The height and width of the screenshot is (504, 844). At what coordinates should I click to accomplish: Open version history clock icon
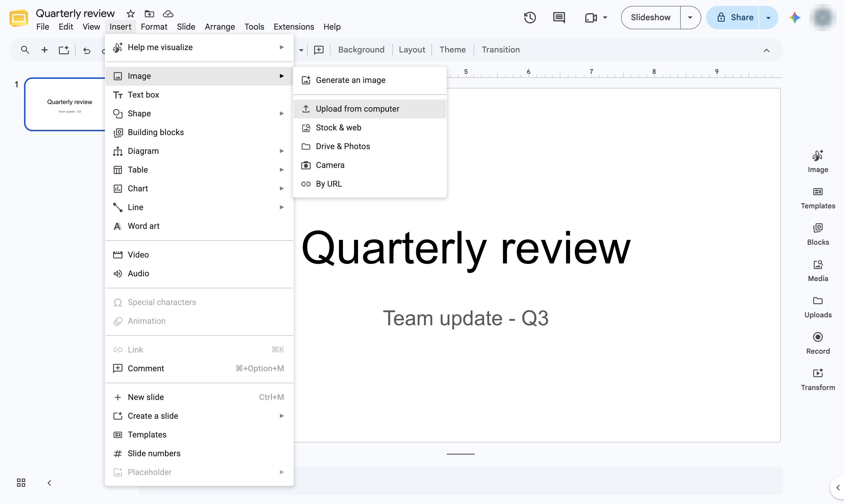pos(530,17)
